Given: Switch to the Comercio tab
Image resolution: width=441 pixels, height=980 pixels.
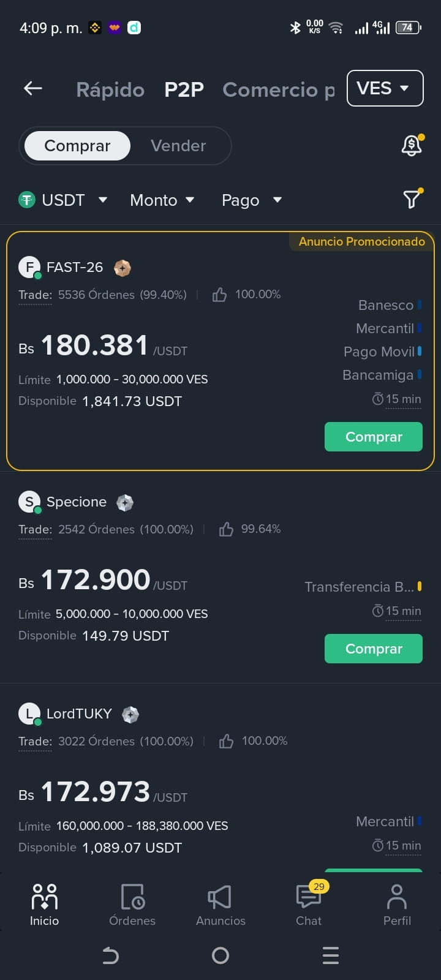Looking at the screenshot, I should 279,89.
